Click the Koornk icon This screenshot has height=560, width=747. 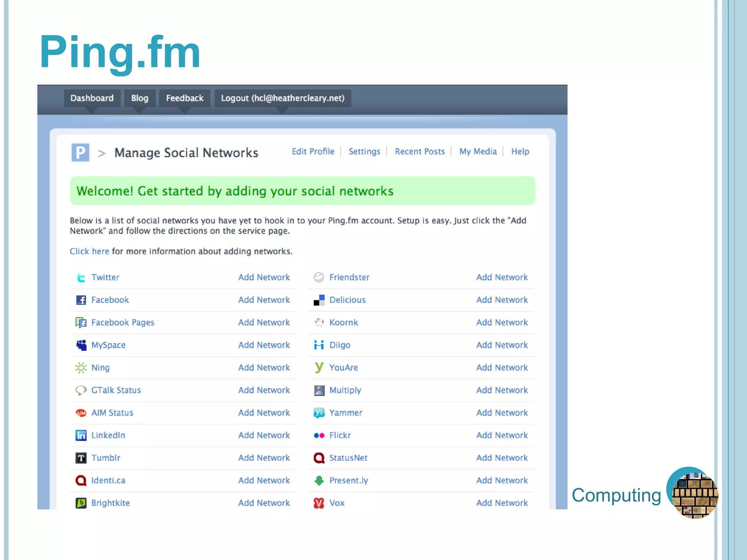(319, 323)
